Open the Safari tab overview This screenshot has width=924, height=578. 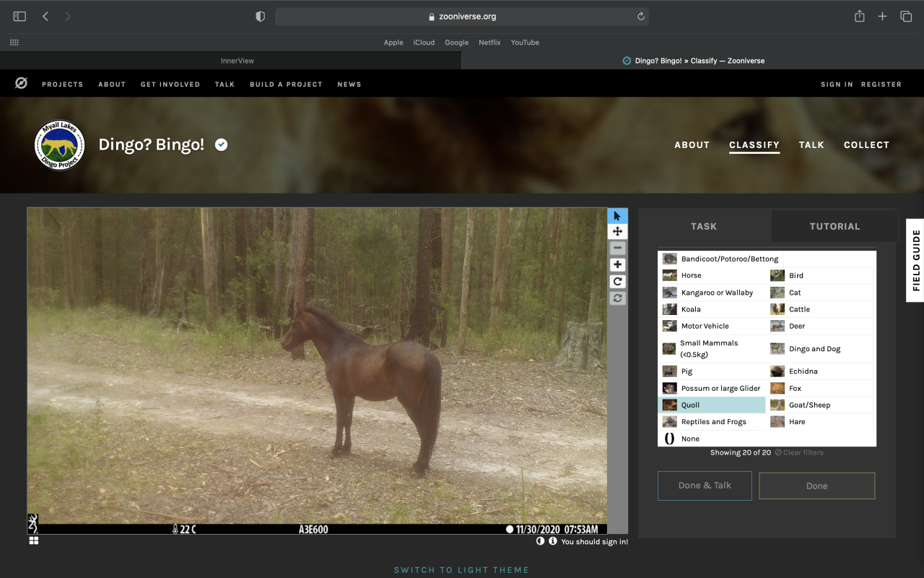tap(905, 16)
